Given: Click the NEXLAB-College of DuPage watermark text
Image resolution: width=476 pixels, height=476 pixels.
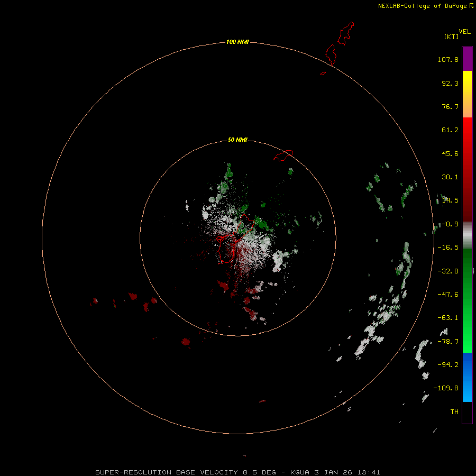Looking at the screenshot, I should click(x=426, y=6).
